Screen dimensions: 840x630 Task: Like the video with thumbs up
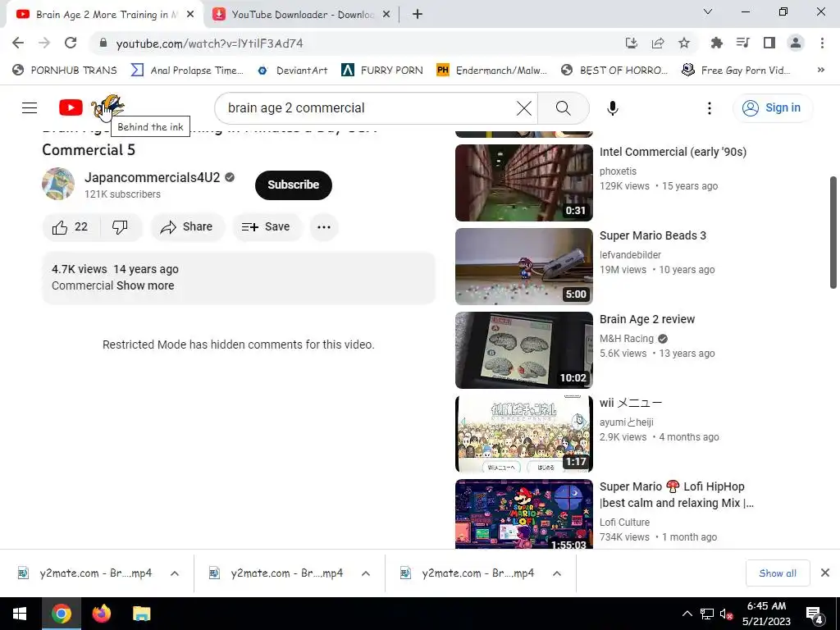pos(71,227)
